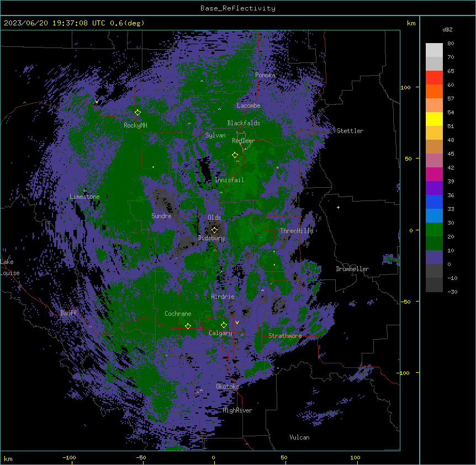Screen dimensions: 476x465
Task: Click the dBZ legend heading
Action: (447, 29)
